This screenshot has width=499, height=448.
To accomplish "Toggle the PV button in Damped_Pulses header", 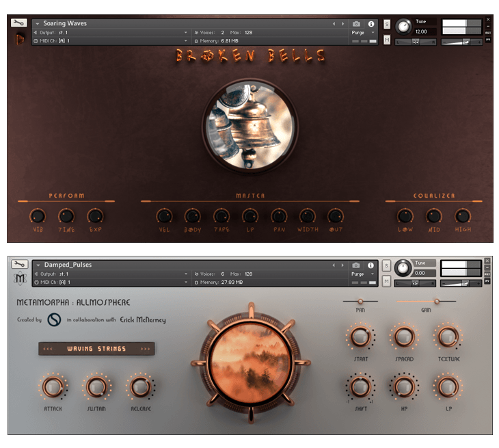I will [x=487, y=281].
